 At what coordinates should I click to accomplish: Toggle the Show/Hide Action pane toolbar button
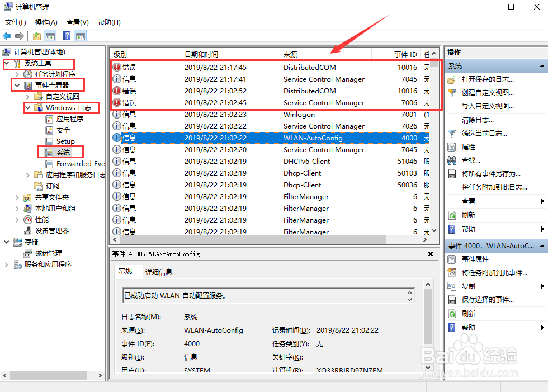80,36
